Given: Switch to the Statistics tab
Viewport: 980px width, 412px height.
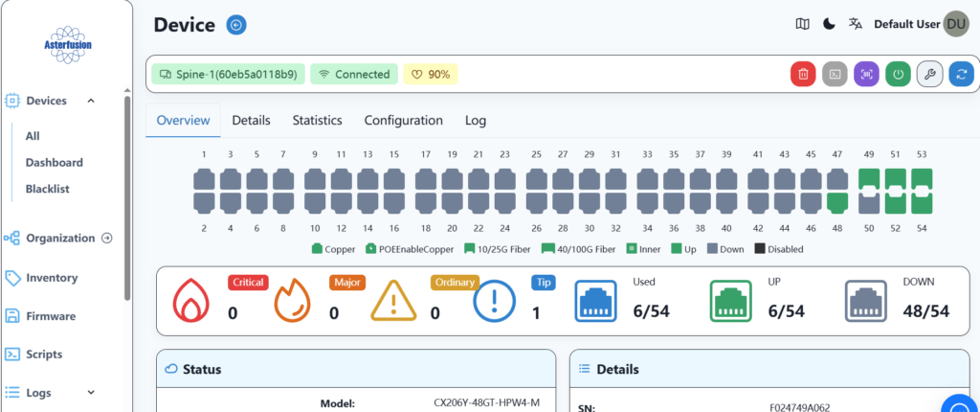Looking at the screenshot, I should (x=317, y=121).
